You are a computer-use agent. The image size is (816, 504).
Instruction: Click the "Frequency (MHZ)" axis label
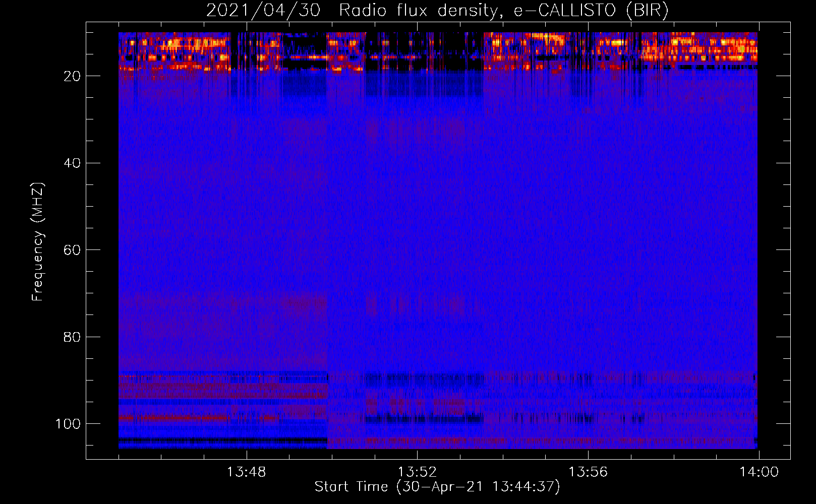(x=38, y=241)
